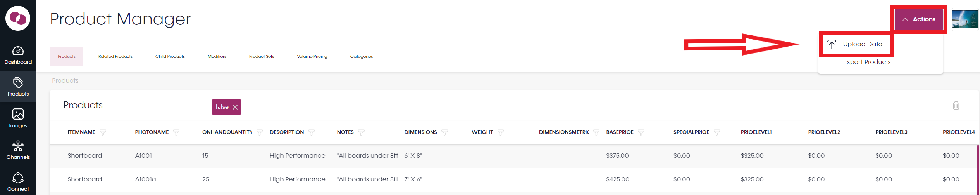The image size is (980, 195).
Task: Filter the BASEPRICE column
Action: [x=641, y=132]
